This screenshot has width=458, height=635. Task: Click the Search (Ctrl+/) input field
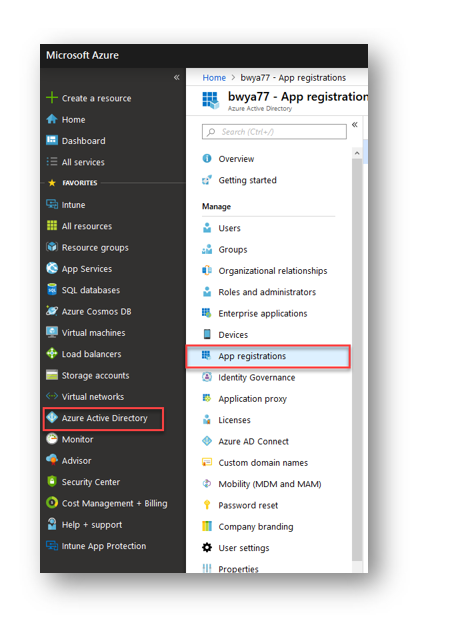click(274, 132)
